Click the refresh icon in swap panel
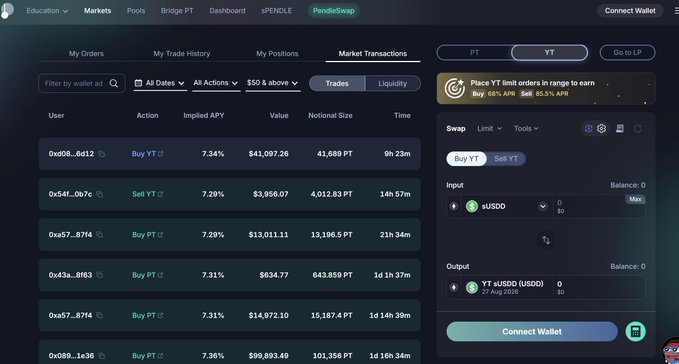The height and width of the screenshot is (364, 679). click(637, 129)
